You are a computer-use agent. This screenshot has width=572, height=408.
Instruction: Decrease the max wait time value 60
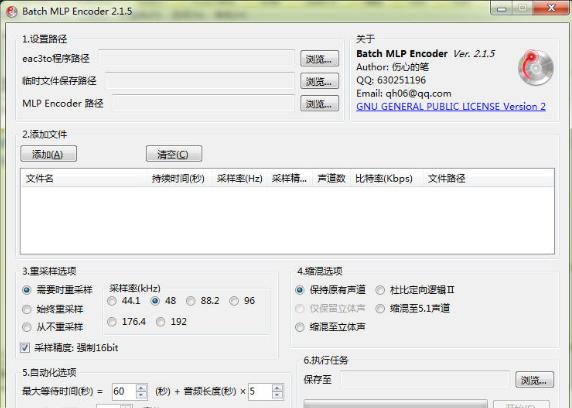pos(142,396)
